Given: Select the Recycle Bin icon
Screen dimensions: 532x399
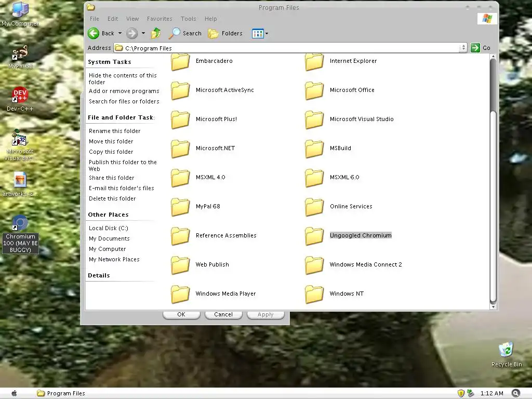Looking at the screenshot, I should [506, 350].
